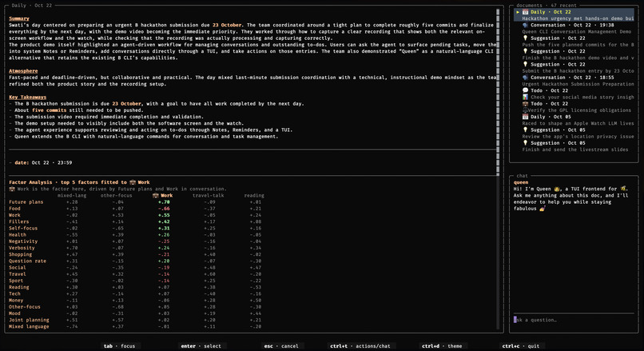The height and width of the screenshot is (351, 644).
Task: Click the 'queen' name in chat panel
Action: point(521,182)
